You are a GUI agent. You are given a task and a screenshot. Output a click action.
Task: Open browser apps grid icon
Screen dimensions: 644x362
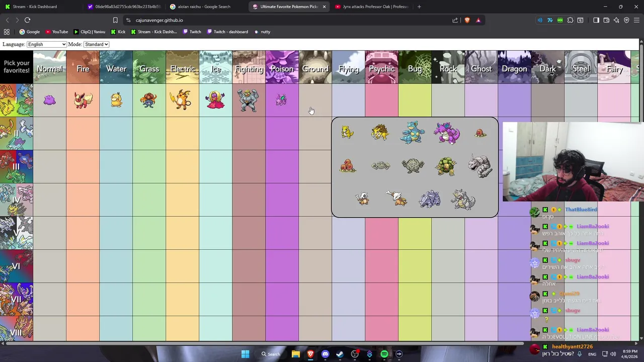(7, 32)
